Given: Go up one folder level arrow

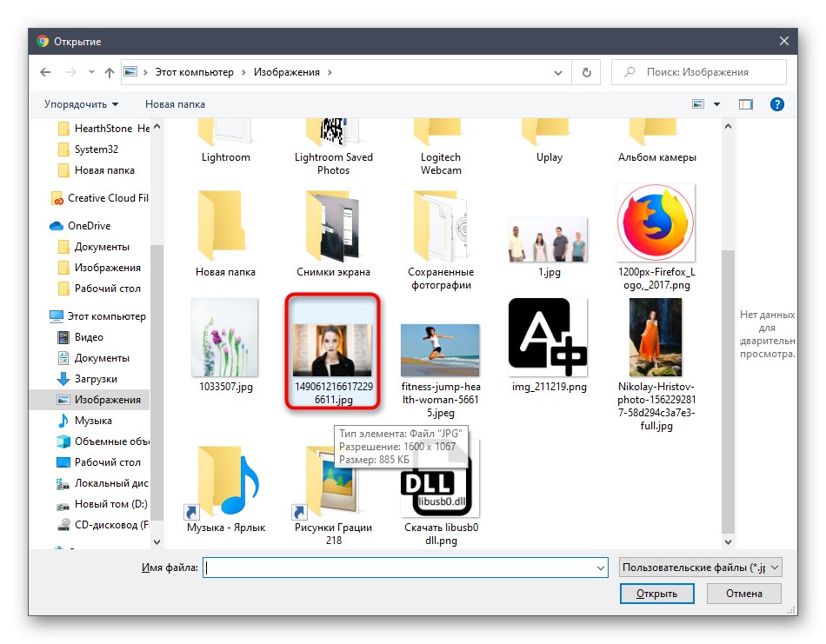Looking at the screenshot, I should (109, 72).
